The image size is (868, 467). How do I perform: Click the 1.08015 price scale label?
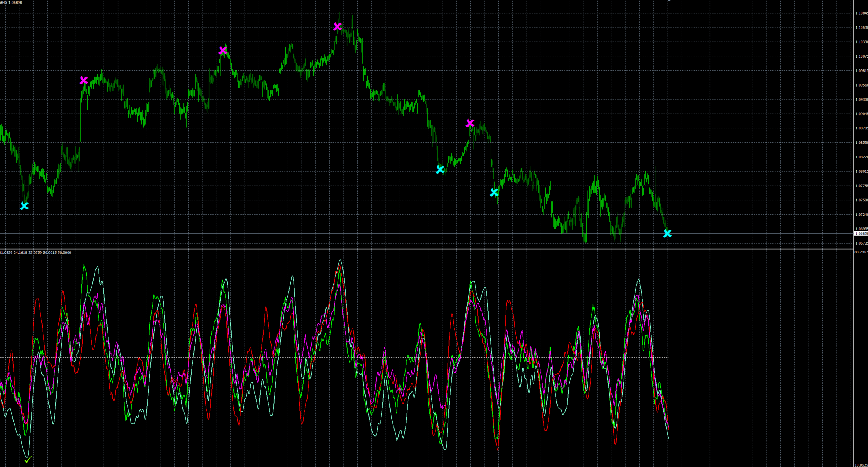click(861, 171)
